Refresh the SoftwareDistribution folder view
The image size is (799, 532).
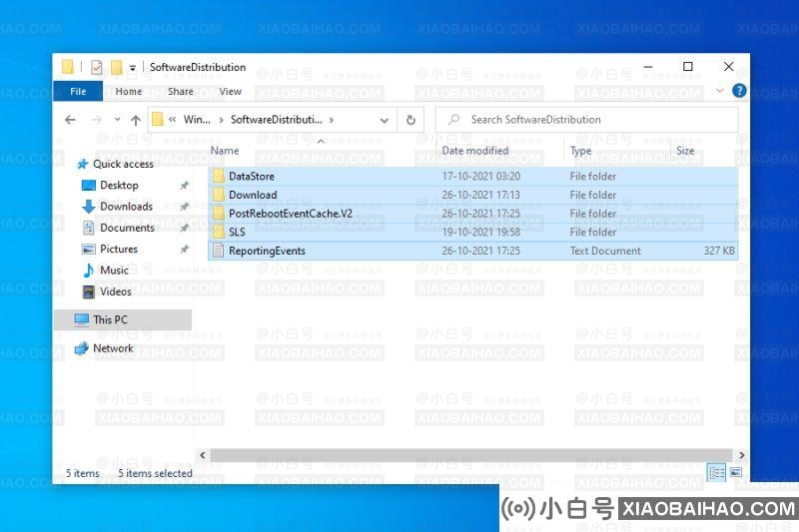point(410,120)
